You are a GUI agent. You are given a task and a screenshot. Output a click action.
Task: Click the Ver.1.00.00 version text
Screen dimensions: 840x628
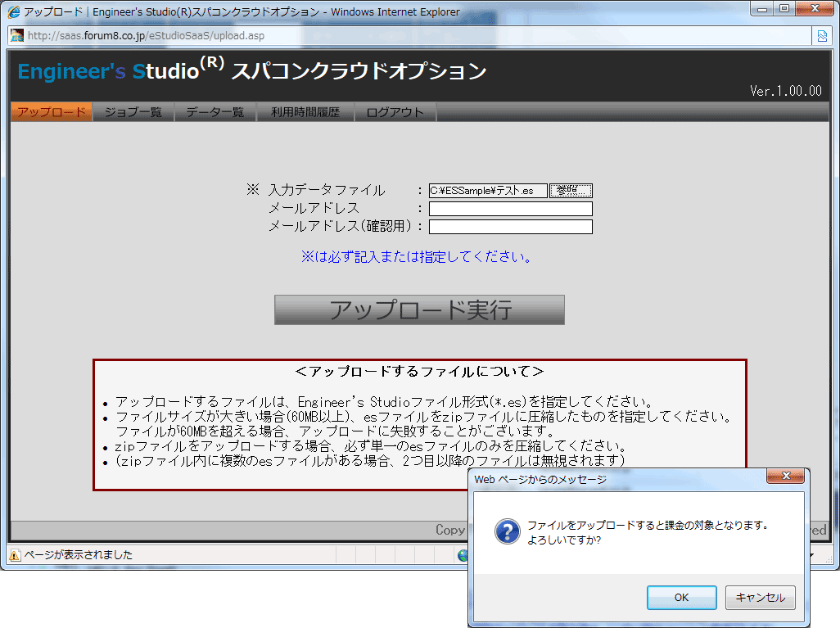click(785, 91)
